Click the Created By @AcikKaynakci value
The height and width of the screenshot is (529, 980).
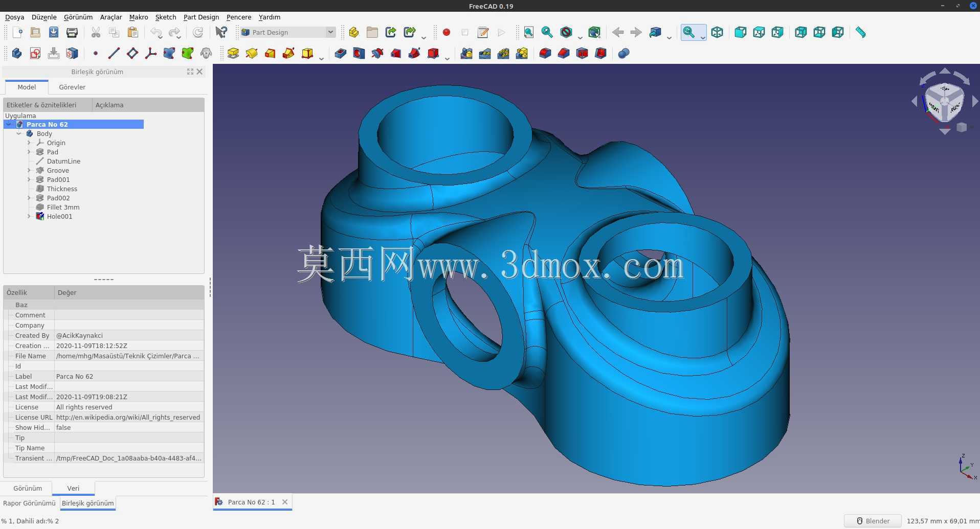129,336
